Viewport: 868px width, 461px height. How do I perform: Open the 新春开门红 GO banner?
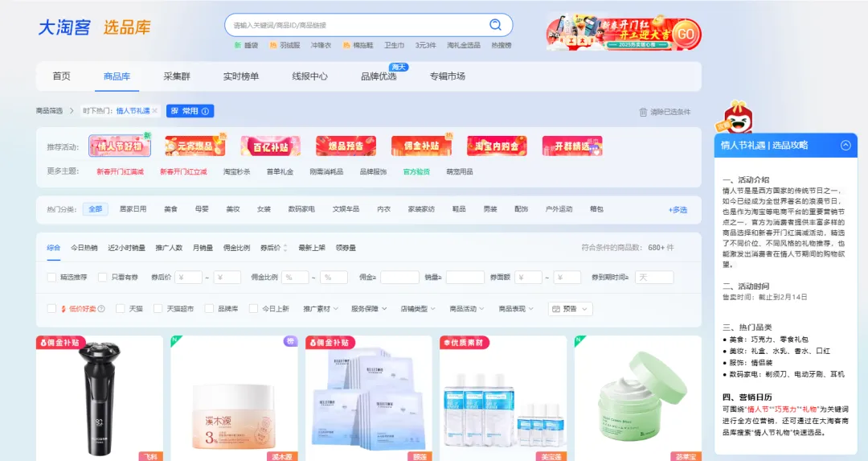(624, 32)
